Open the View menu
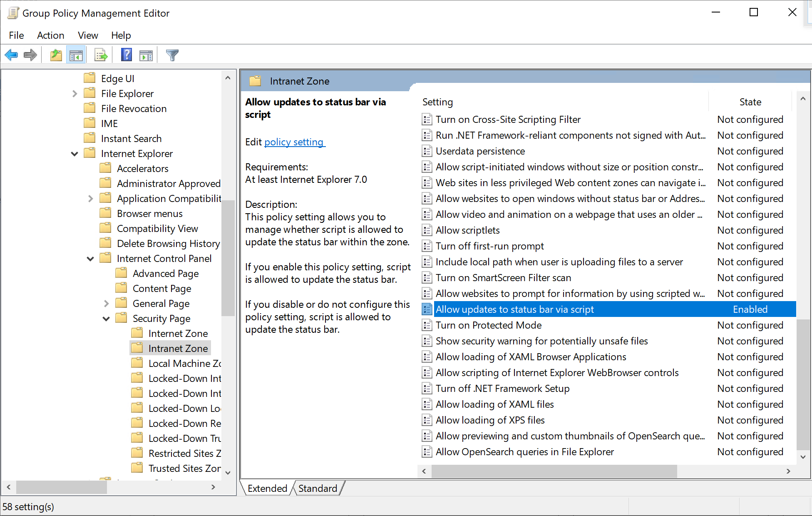This screenshot has width=812, height=516. pos(88,35)
